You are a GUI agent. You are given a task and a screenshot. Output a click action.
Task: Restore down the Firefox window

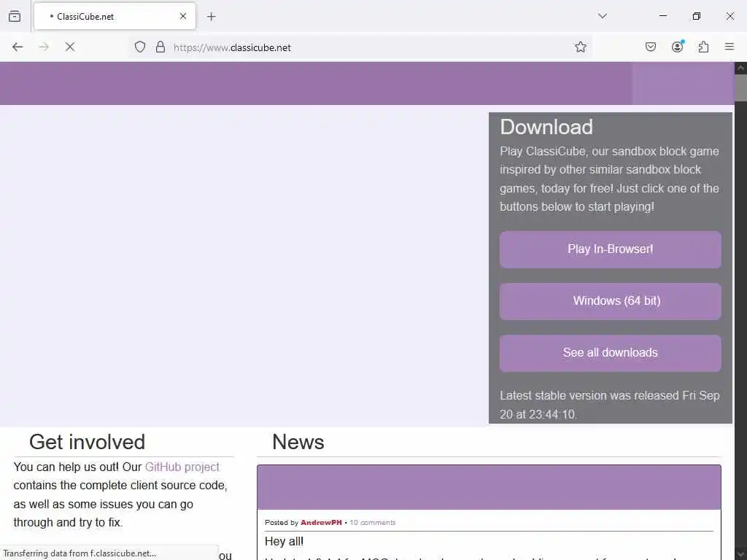pos(697,16)
